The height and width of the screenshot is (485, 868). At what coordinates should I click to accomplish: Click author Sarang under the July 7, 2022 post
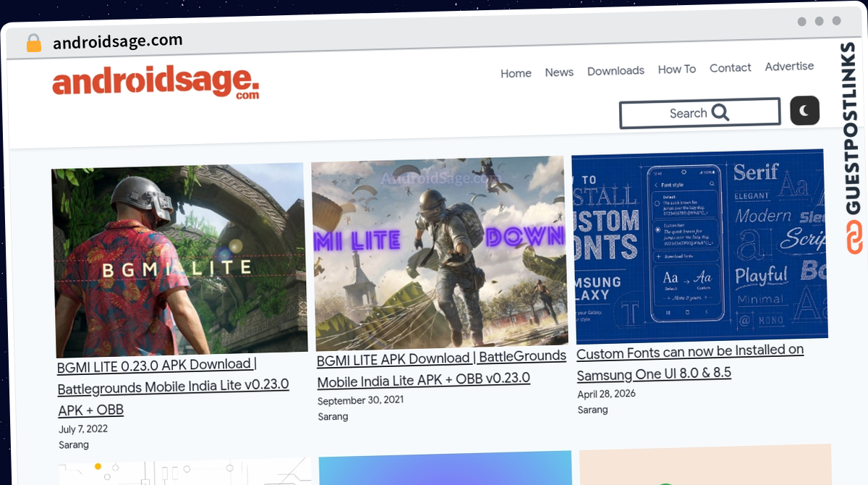point(74,444)
